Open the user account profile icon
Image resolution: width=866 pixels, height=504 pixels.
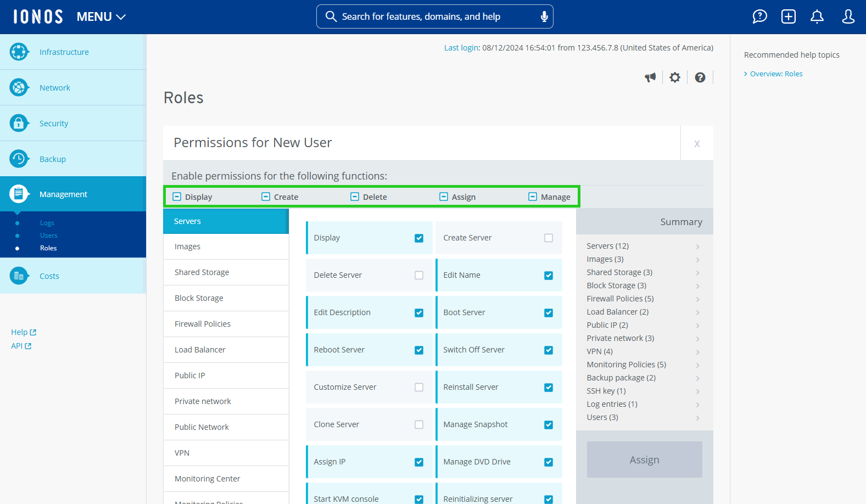click(848, 16)
